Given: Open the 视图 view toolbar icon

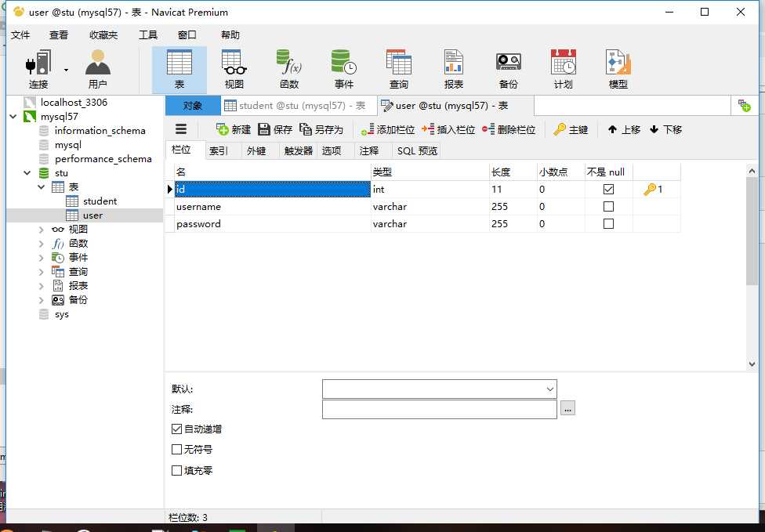Looking at the screenshot, I should [x=234, y=69].
